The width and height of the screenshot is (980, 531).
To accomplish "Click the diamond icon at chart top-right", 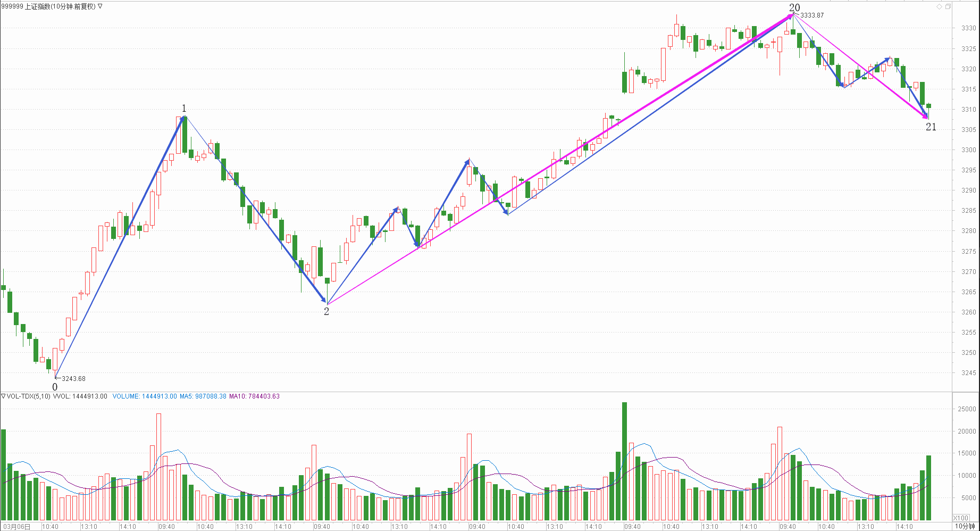I will coord(939,6).
